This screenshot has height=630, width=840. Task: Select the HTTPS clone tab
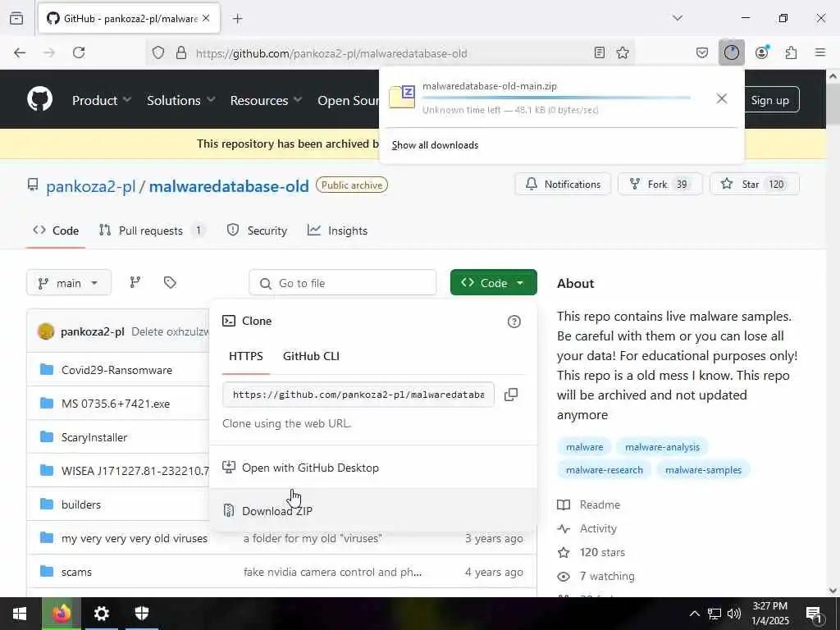click(x=246, y=356)
